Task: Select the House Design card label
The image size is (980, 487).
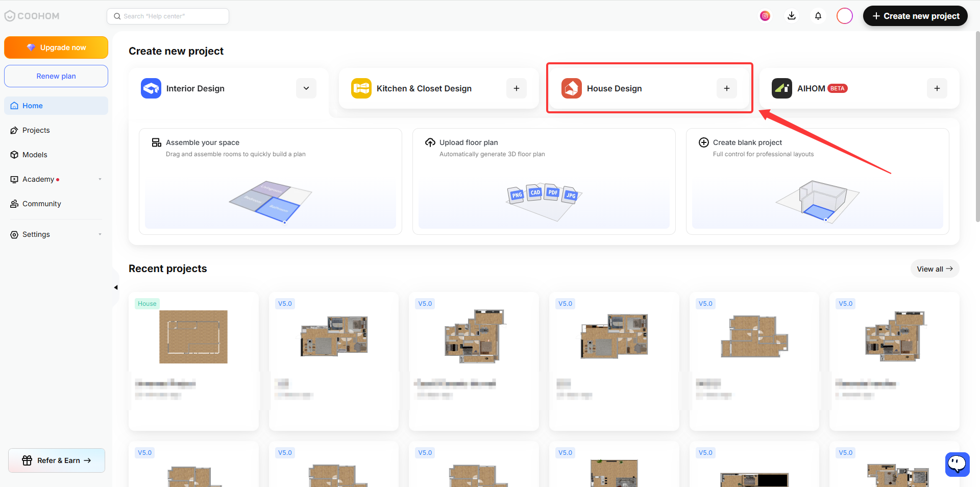Action: click(x=615, y=88)
